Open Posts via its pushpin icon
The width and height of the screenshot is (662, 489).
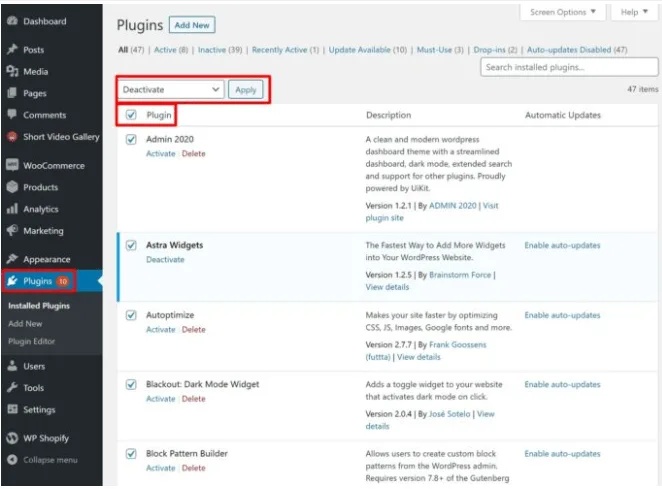tap(11, 49)
